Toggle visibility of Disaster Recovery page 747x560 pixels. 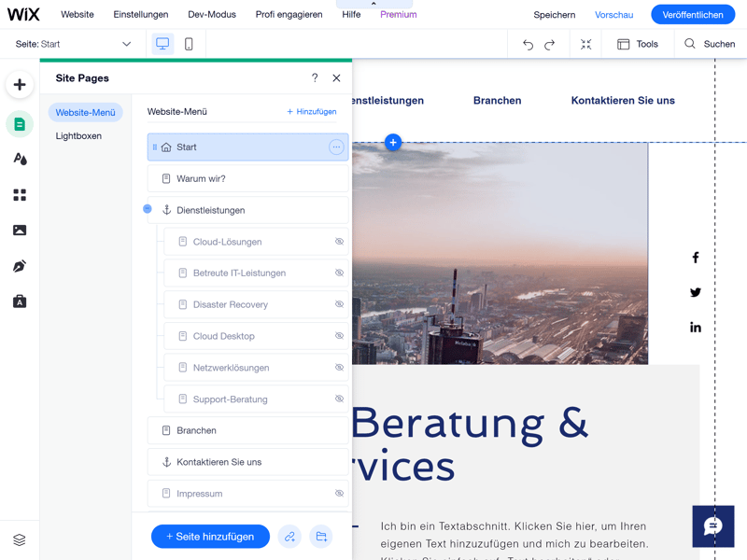(339, 304)
